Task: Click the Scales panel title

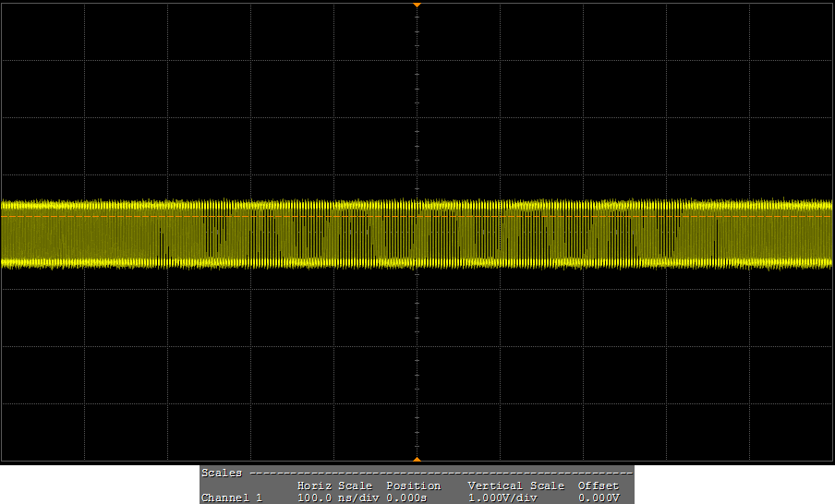Action: tap(222, 473)
